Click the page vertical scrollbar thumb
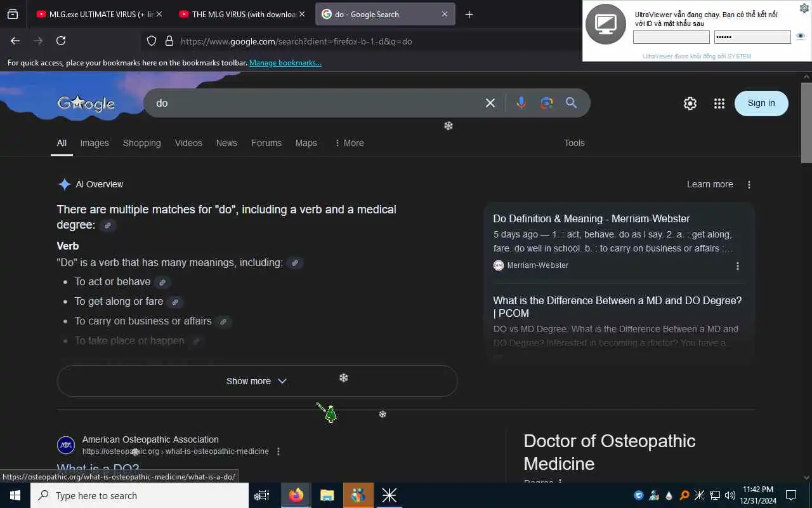The image size is (812, 508). coord(806,123)
